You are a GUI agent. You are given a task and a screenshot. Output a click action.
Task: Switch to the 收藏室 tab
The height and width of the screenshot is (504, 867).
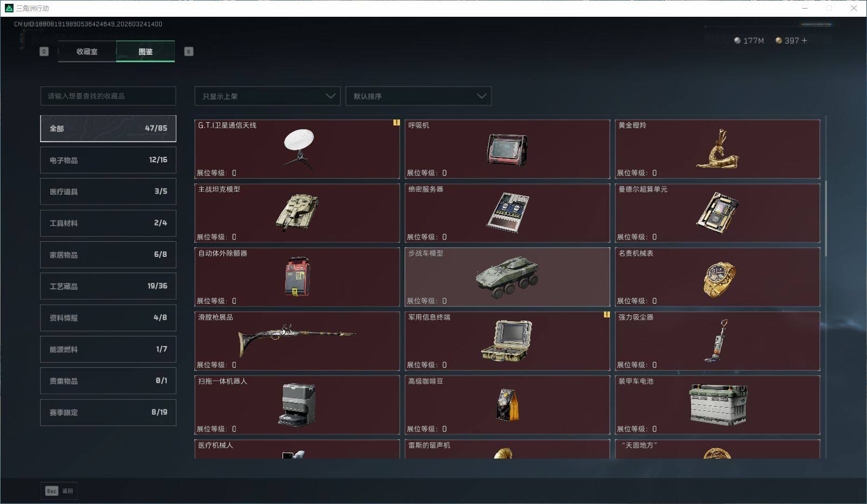pos(87,51)
